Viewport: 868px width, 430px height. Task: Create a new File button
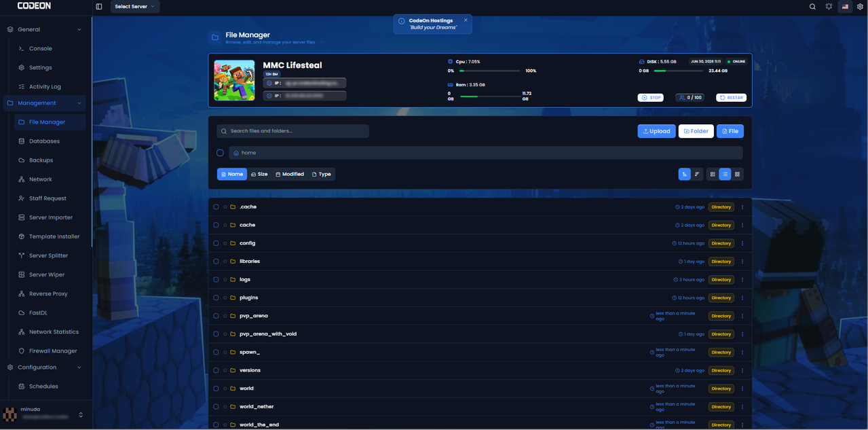pyautogui.click(x=730, y=131)
